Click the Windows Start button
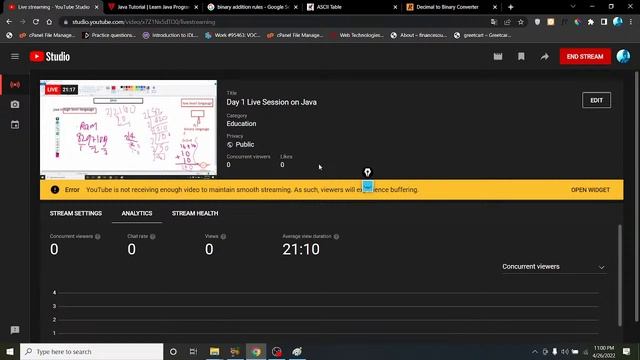 coord(10,351)
